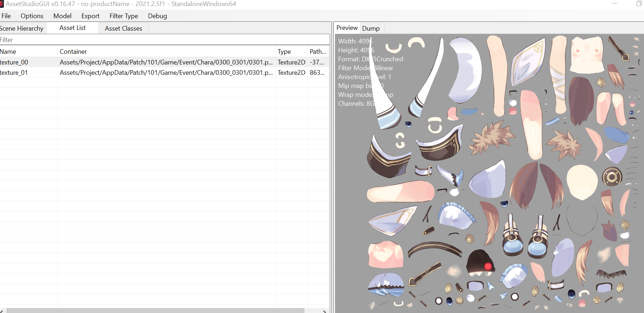The width and height of the screenshot is (644, 313).
Task: Click the texture preview image
Action: pyautogui.click(x=498, y=178)
